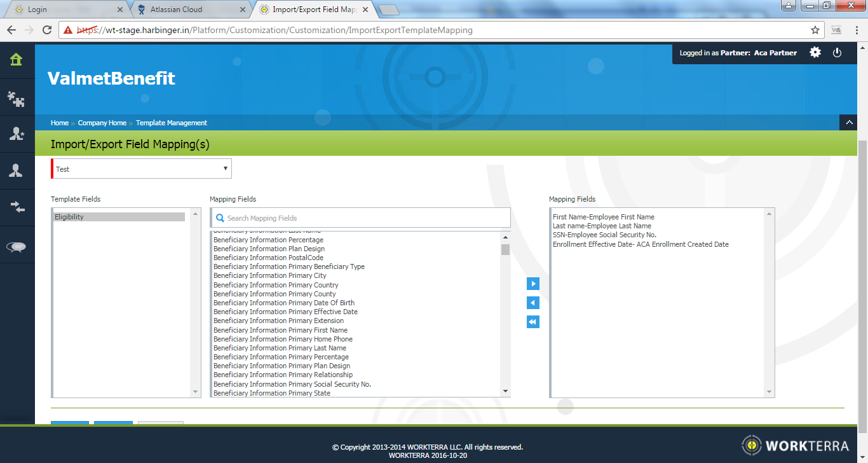Select Beneficiary Information Primary Last Name
Image resolution: width=868 pixels, height=463 pixels.
coord(280,348)
